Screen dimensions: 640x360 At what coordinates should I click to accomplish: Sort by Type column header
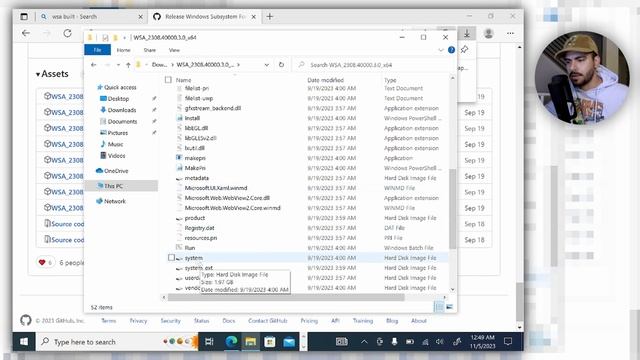point(390,80)
